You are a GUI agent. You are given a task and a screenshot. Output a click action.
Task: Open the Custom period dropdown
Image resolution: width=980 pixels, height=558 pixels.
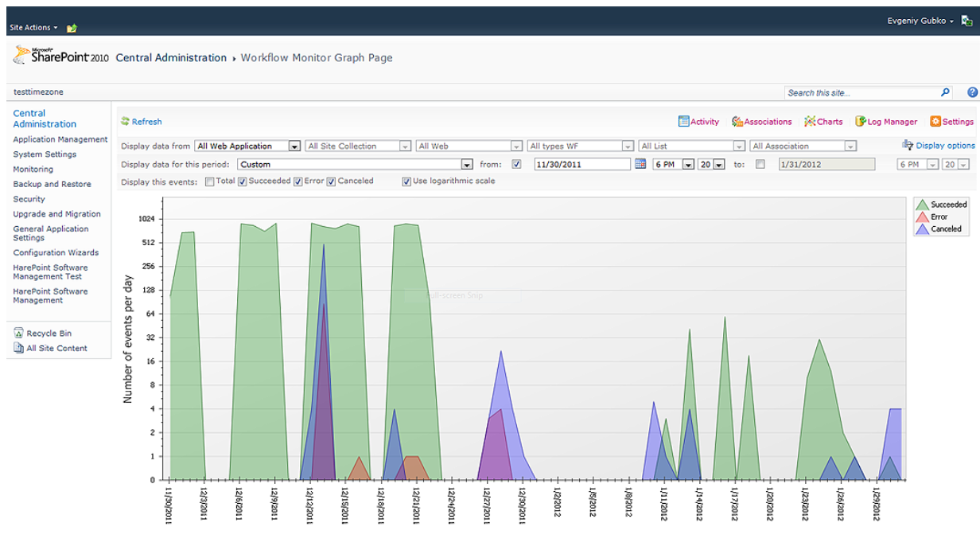tap(467, 165)
